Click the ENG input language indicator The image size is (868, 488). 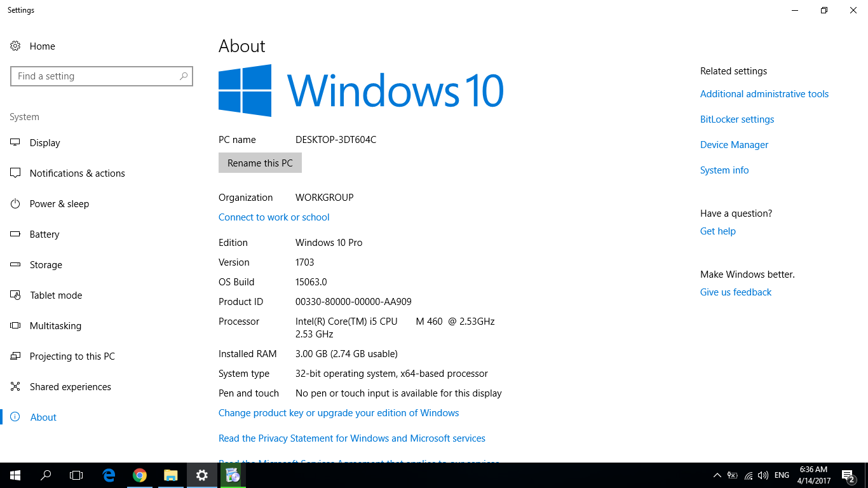click(782, 475)
